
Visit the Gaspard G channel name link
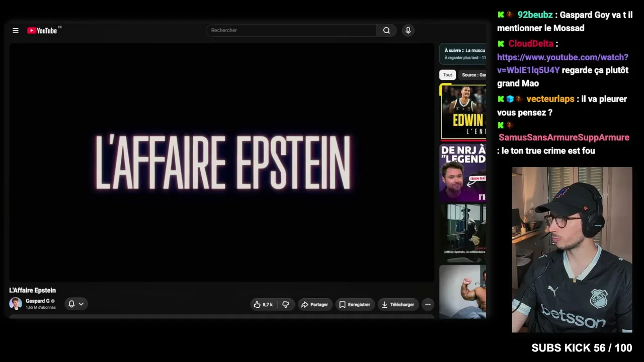tap(38, 301)
